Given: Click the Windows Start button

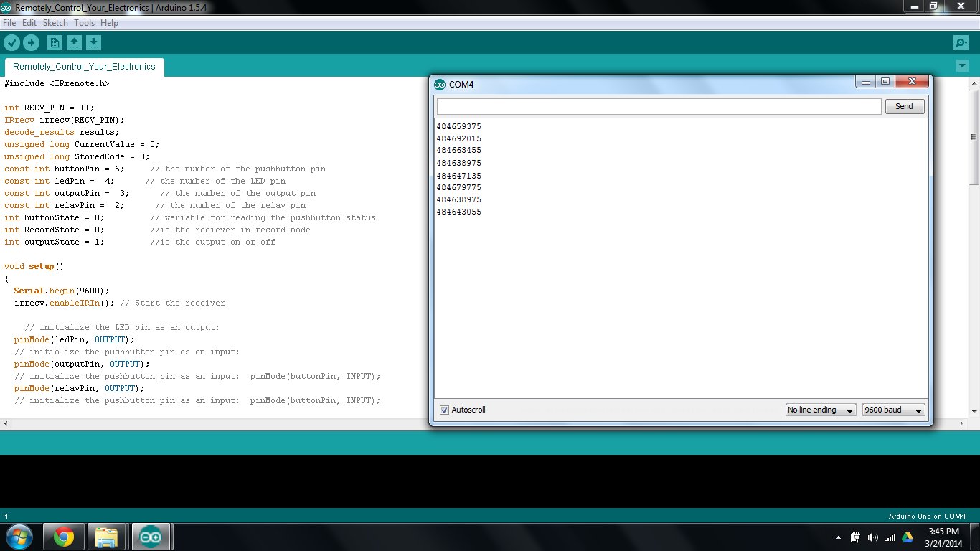Looking at the screenshot, I should [x=19, y=537].
